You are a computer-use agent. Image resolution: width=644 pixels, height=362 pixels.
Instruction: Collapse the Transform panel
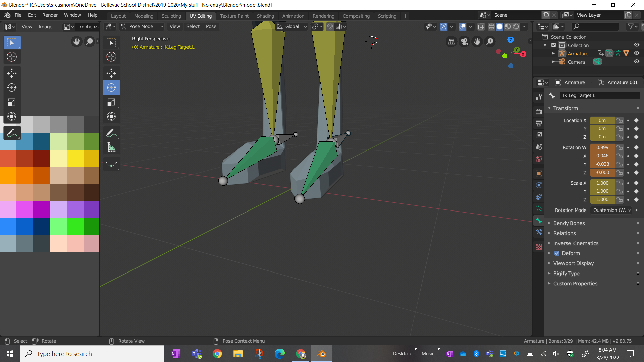pos(566,108)
